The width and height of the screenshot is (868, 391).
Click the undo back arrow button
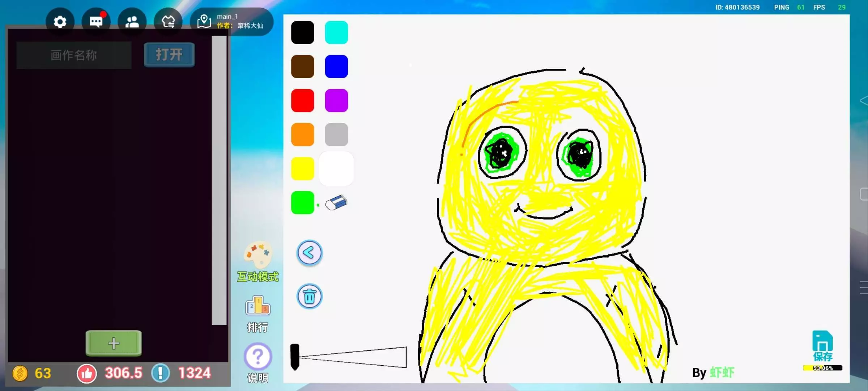[x=309, y=253]
